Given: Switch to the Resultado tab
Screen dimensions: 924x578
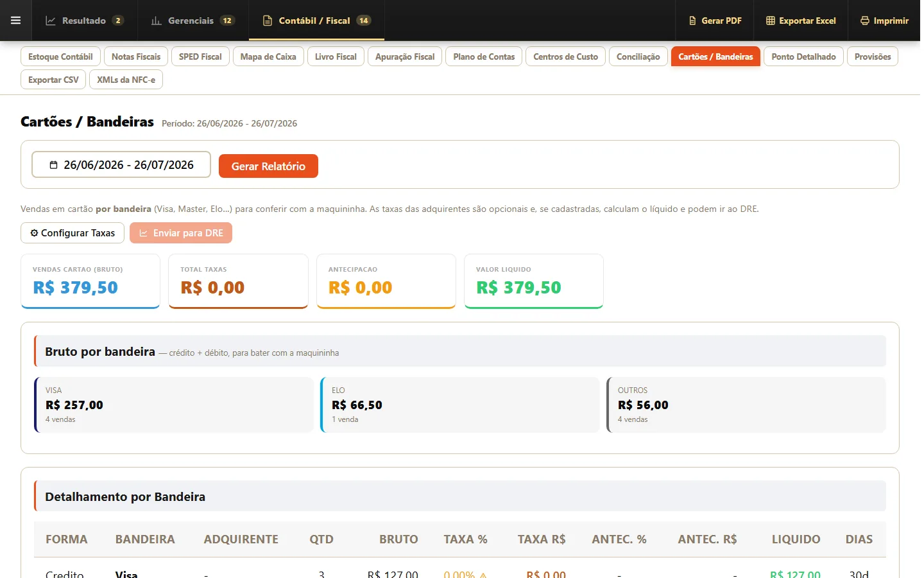Looking at the screenshot, I should [85, 21].
